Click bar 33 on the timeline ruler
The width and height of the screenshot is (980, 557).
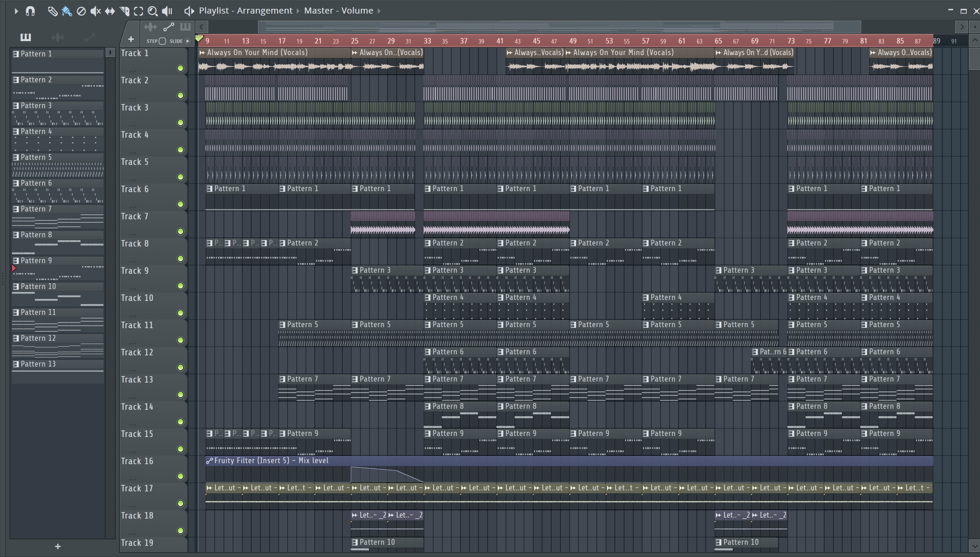click(427, 41)
